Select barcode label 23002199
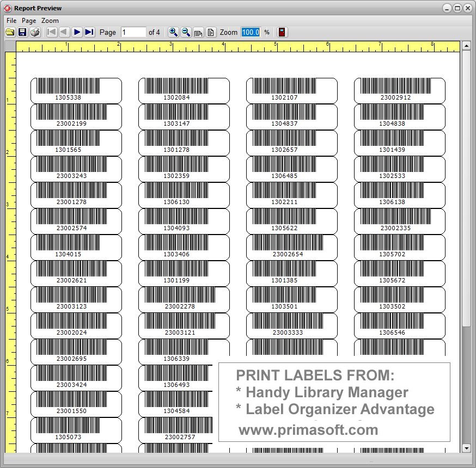The width and height of the screenshot is (476, 468). coord(76,117)
